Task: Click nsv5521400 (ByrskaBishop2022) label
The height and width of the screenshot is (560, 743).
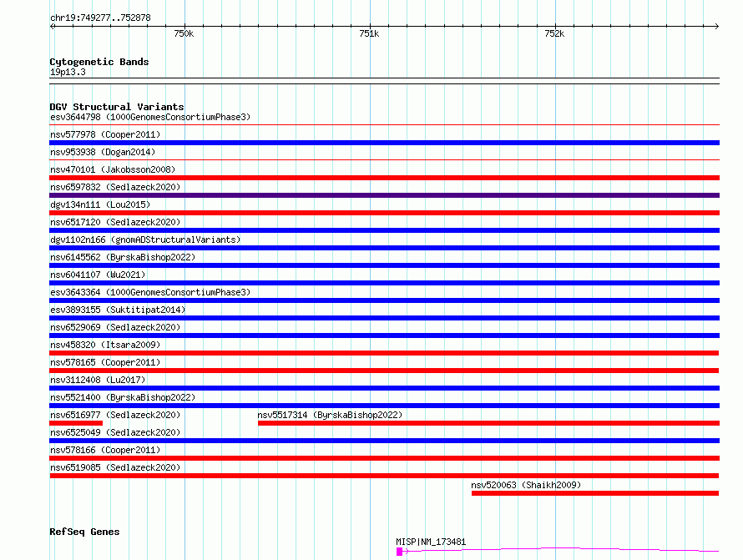Action: point(123,397)
